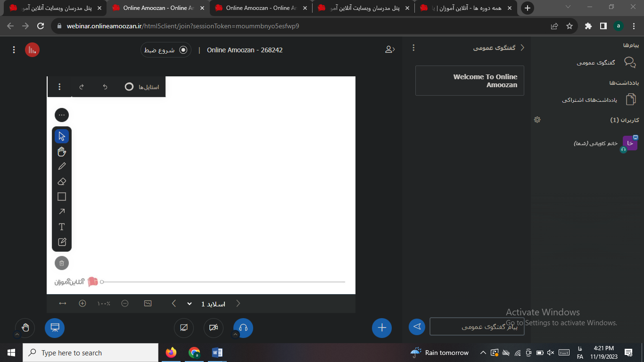This screenshot has height=362, width=644.
Task: Click the Welcome To Online Amoozan message
Action: tap(470, 81)
